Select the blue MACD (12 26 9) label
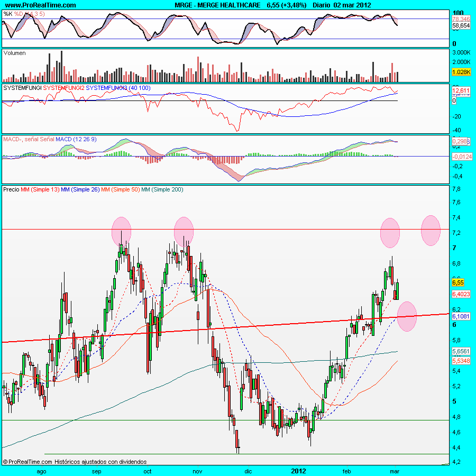 76,139
